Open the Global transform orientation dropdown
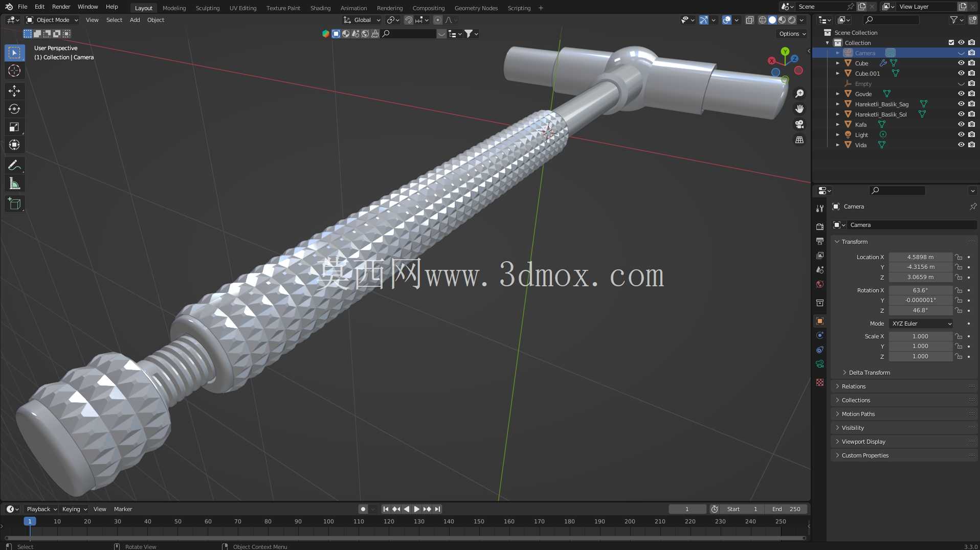 362,20
